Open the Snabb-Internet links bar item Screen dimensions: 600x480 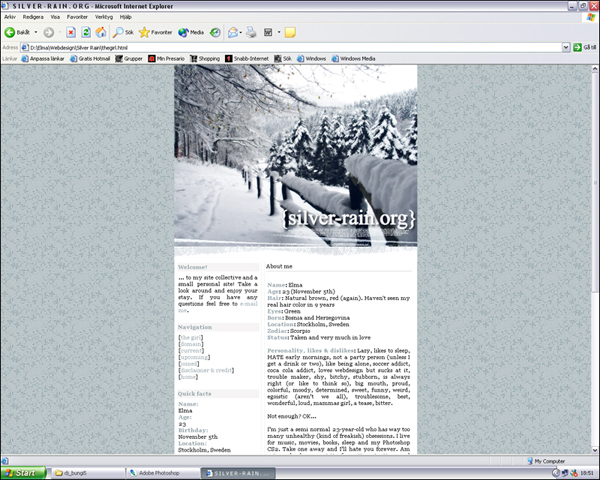[x=247, y=59]
